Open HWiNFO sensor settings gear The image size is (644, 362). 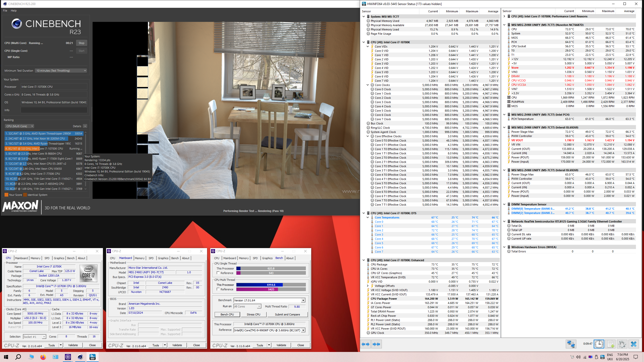[x=622, y=344]
